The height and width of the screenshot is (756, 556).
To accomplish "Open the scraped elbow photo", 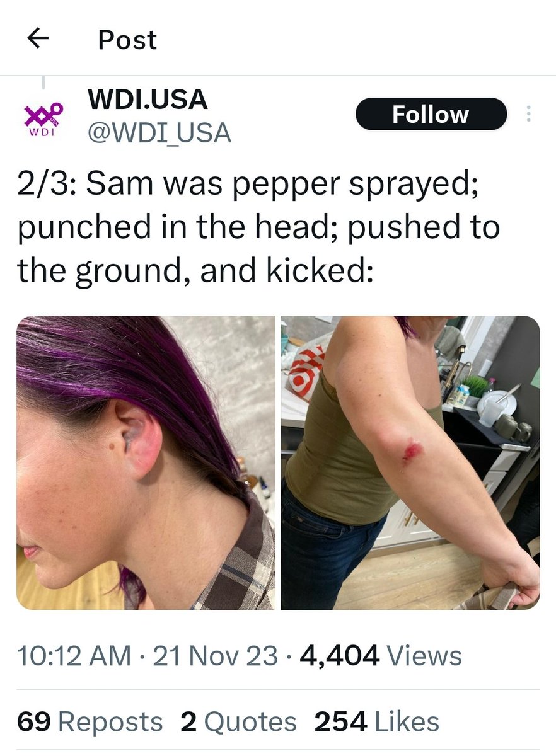I will pos(410,462).
